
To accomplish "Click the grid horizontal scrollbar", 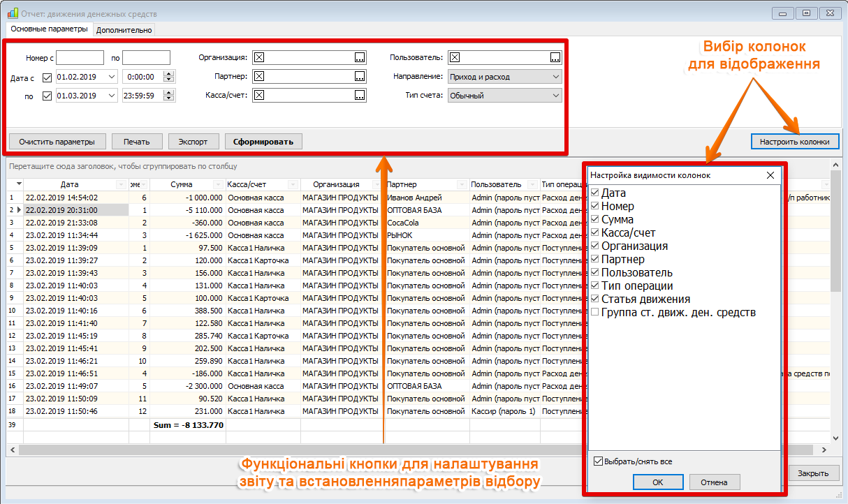I will click(416, 450).
